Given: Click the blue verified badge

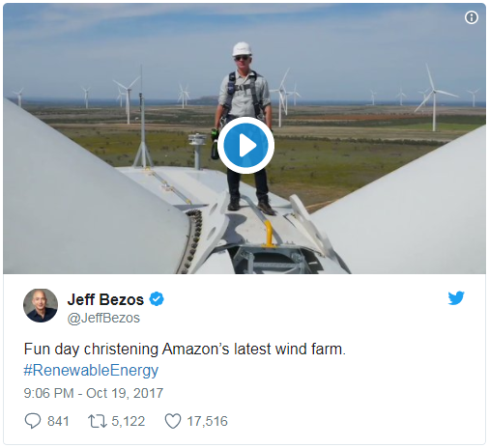Looking at the screenshot, I should (157, 299).
